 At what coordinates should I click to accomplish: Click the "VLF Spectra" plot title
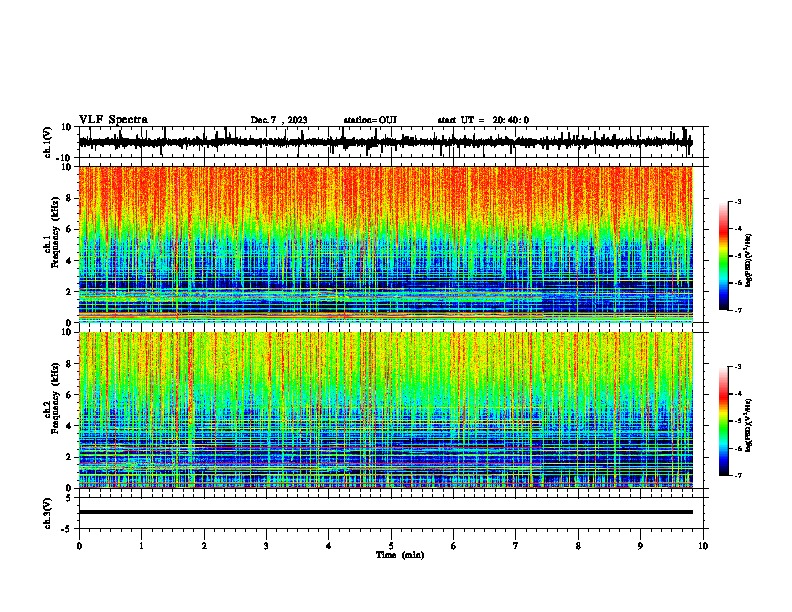pyautogui.click(x=113, y=120)
